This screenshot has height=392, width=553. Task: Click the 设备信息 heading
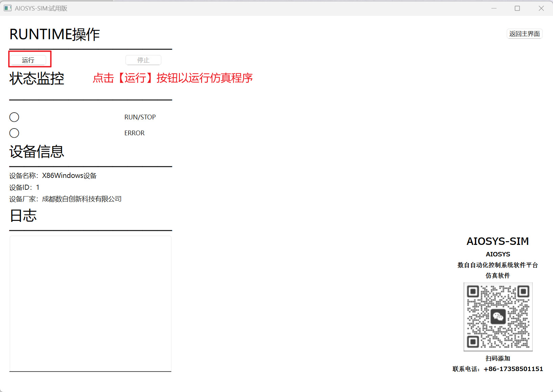click(x=37, y=152)
